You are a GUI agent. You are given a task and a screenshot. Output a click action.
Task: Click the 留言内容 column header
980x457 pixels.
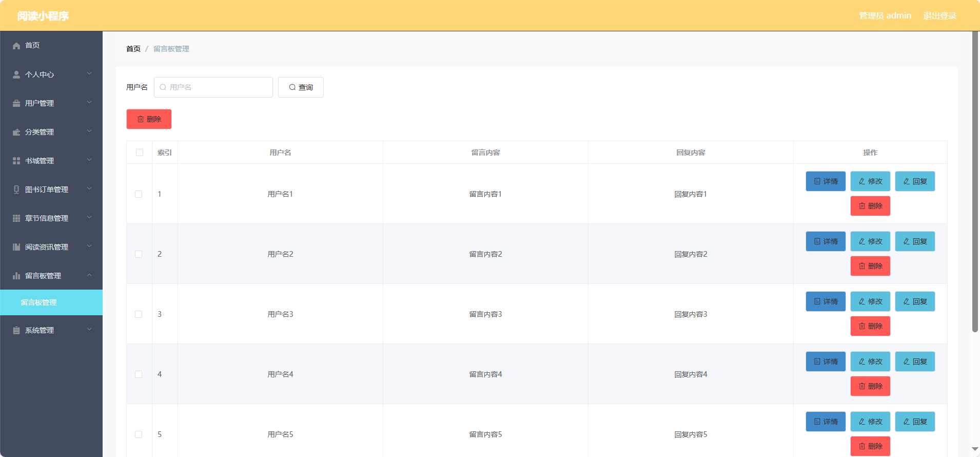click(x=485, y=153)
